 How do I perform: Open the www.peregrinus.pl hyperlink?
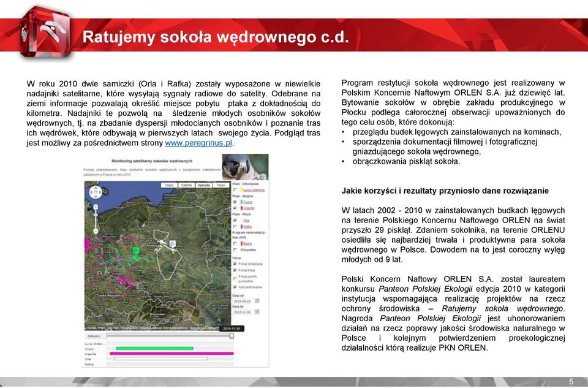[198, 143]
